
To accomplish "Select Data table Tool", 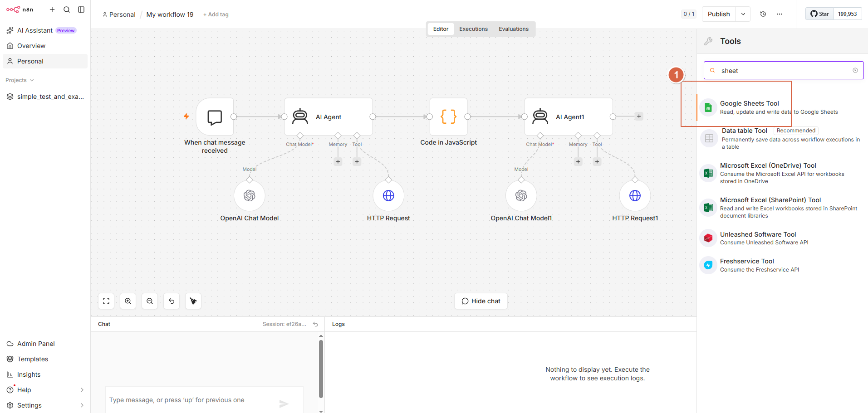I will [782, 138].
